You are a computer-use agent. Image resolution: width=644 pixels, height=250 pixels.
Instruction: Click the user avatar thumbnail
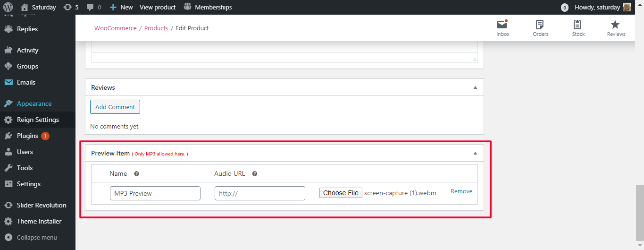point(627,7)
